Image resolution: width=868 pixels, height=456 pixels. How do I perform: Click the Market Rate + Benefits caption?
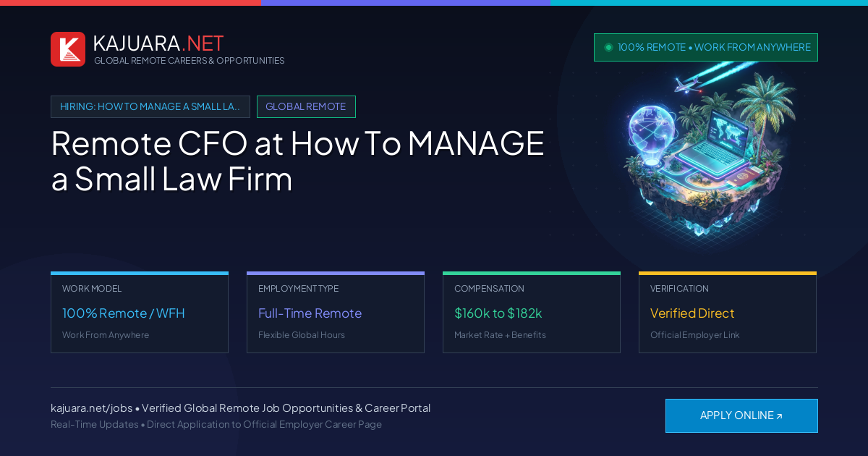pos(500,335)
